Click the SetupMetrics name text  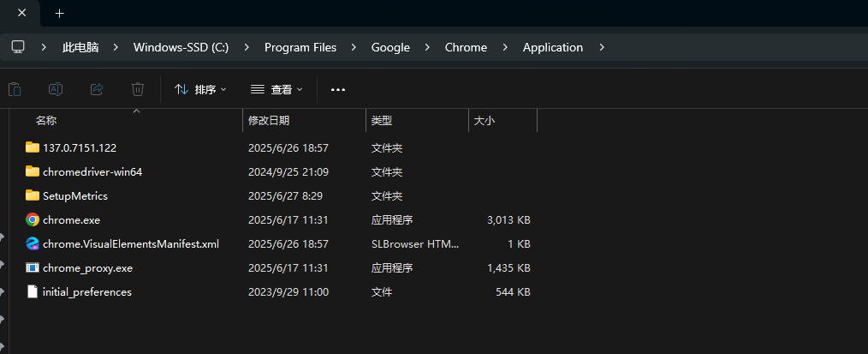(x=75, y=195)
